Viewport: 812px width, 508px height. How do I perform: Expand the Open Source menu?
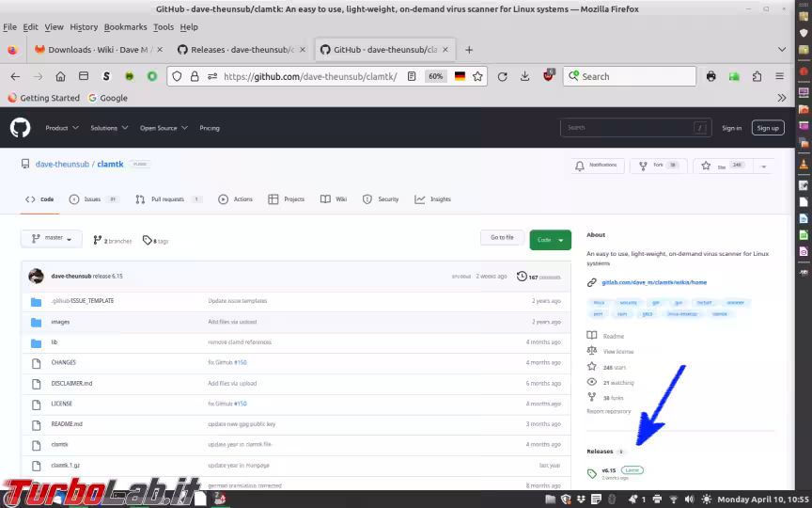click(164, 128)
